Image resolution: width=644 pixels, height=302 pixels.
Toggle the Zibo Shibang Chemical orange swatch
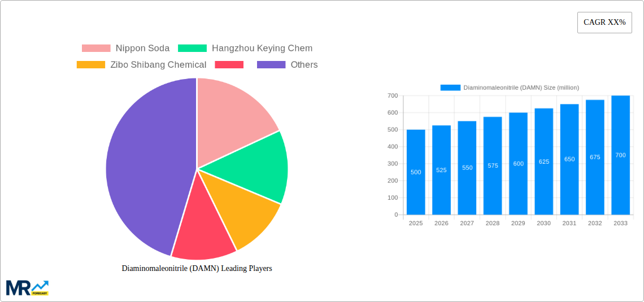pos(91,65)
